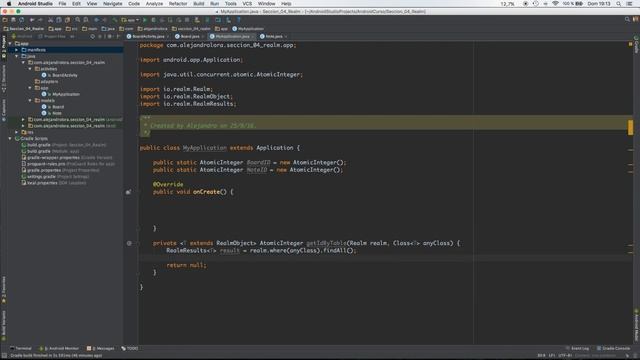Open the app run configuration dropdown

coord(130,20)
